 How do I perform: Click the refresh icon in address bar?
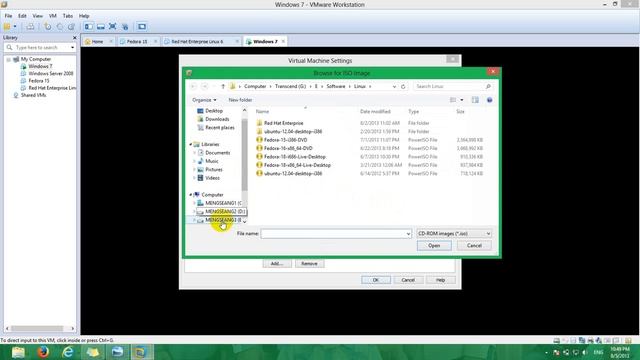point(403,87)
